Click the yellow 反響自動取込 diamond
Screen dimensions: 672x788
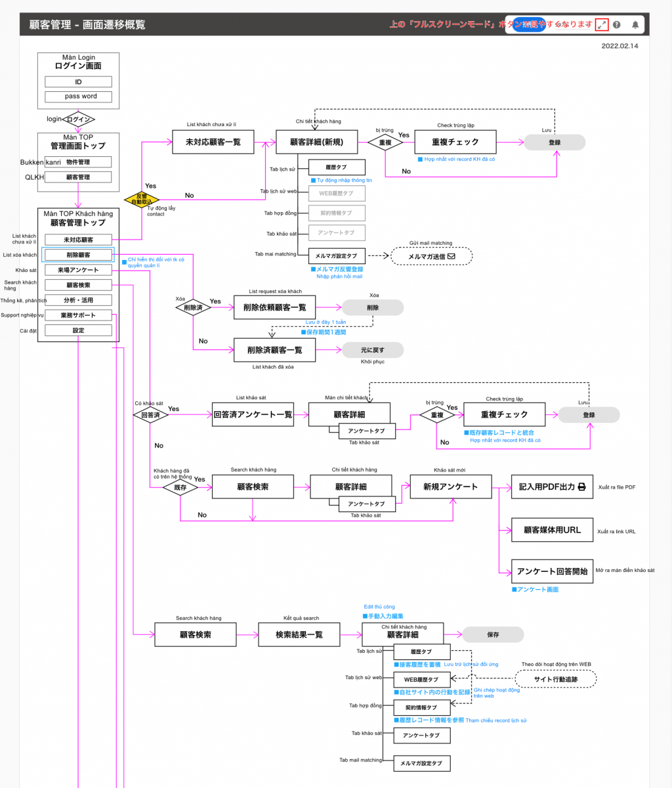point(142,199)
